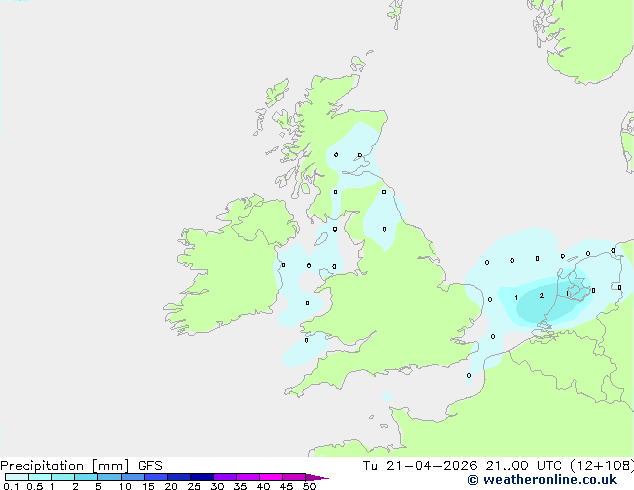Image resolution: width=634 pixels, height=490 pixels.
Task: Pick the 10–15 mm legend color swatch
Action: point(133,477)
